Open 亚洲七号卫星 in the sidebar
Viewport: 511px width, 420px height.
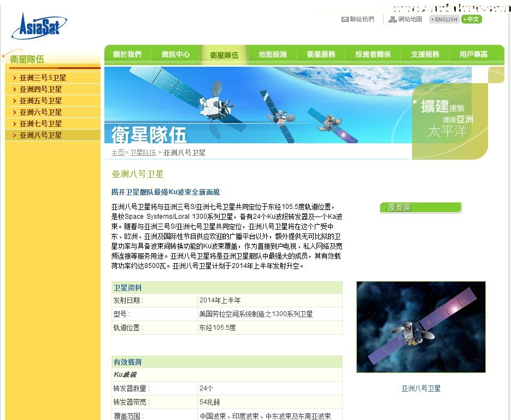click(40, 124)
